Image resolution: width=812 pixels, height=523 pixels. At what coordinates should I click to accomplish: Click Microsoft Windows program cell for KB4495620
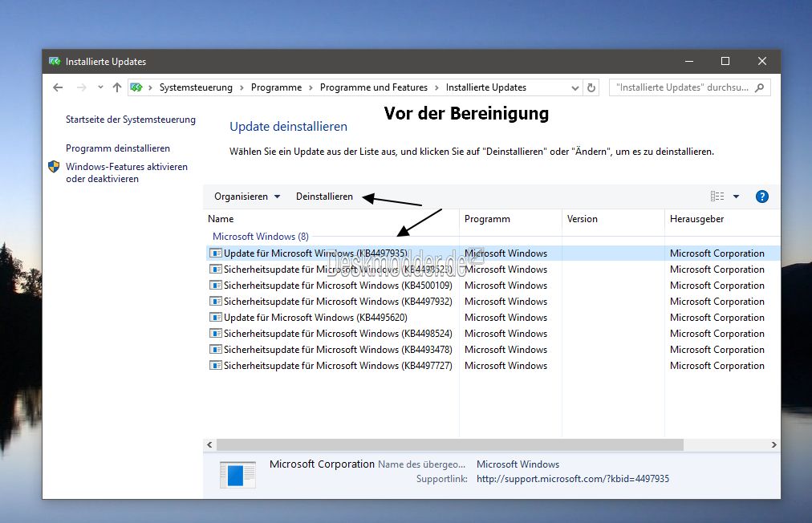506,318
